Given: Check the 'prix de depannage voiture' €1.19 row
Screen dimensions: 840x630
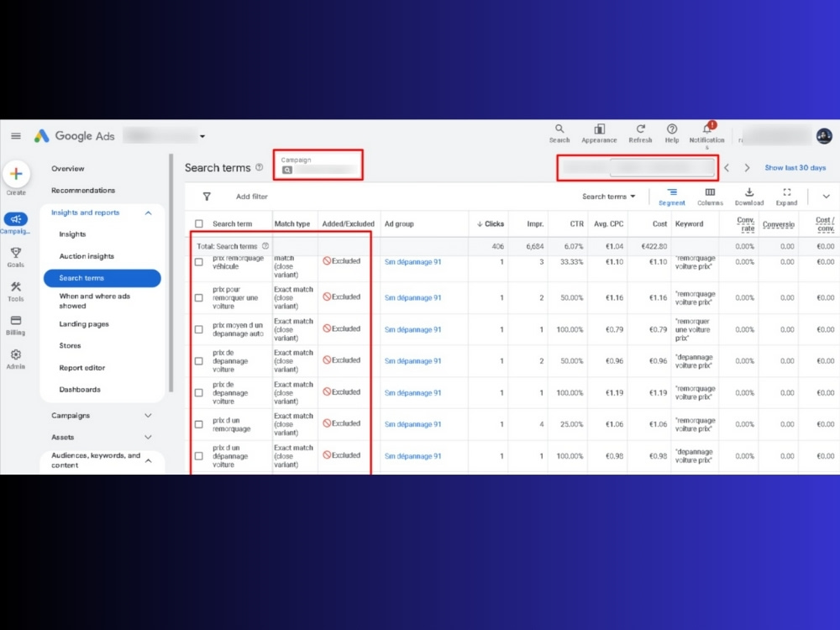Looking at the screenshot, I should [x=199, y=392].
